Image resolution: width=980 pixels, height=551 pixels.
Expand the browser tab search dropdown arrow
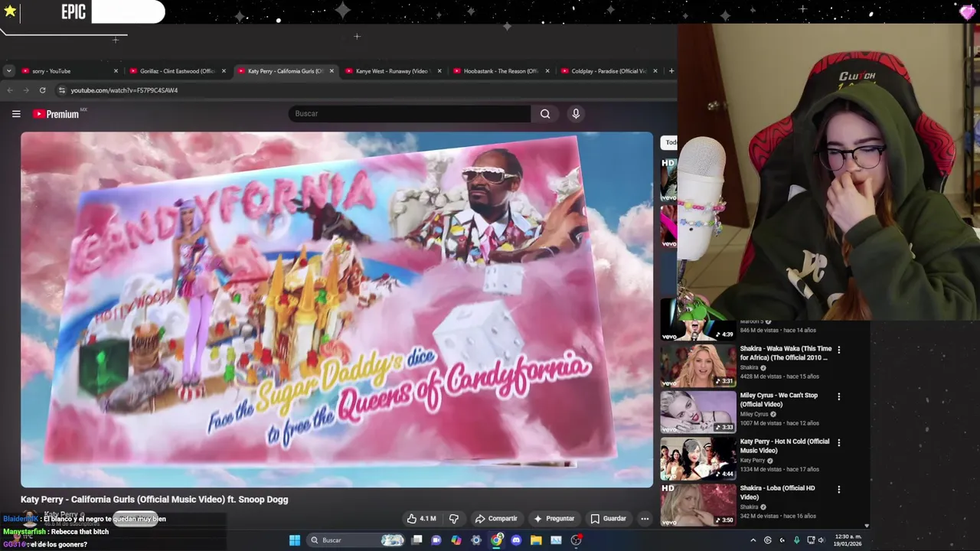pos(8,70)
